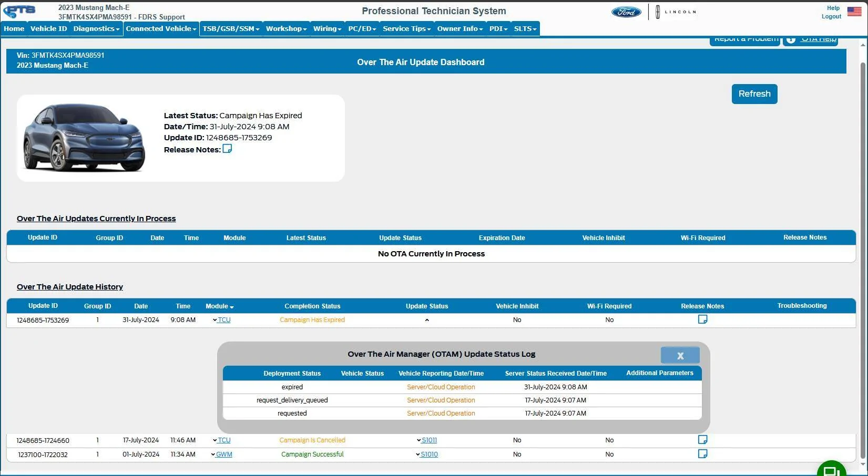Expand TCU module in 31-July-2024 row
This screenshot has height=476, width=868.
click(221, 319)
